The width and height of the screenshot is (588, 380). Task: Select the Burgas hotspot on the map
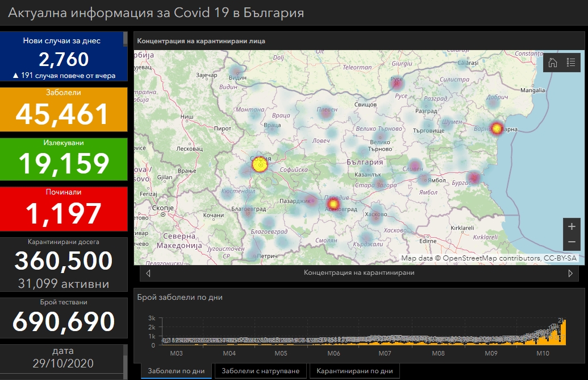pos(474,177)
